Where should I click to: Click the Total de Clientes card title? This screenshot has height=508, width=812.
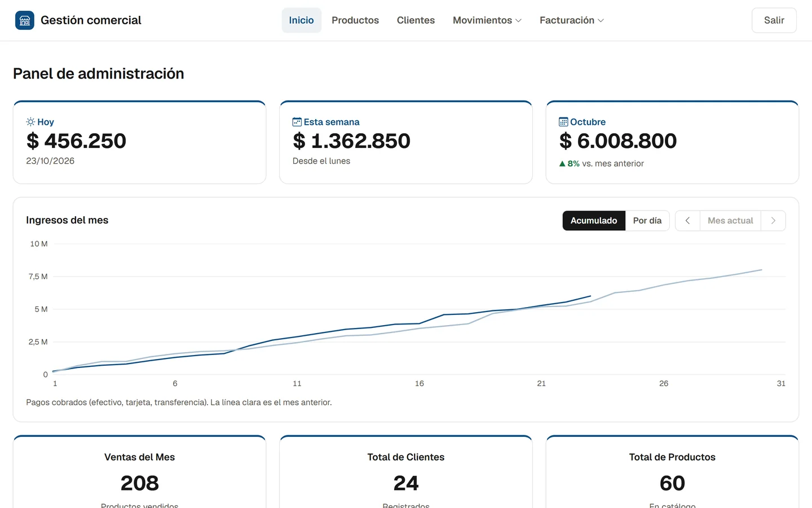[406, 457]
